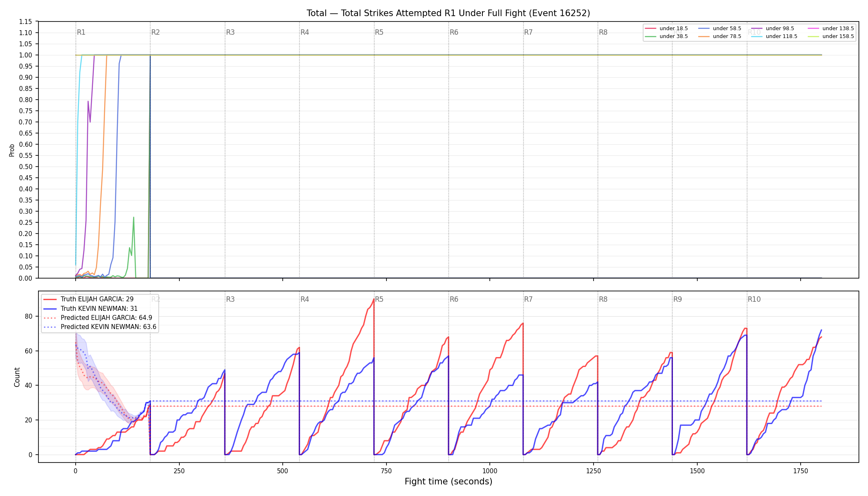Click the yellow-green line swatch beside 'under 158.5'

tap(813, 36)
